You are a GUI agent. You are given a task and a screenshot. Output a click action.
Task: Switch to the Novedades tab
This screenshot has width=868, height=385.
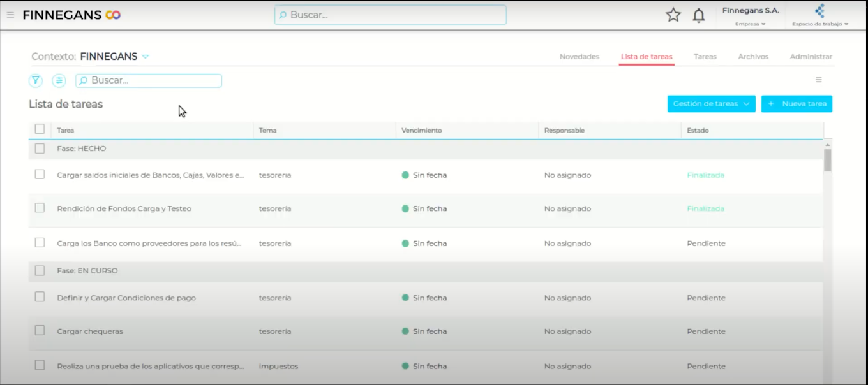point(579,57)
